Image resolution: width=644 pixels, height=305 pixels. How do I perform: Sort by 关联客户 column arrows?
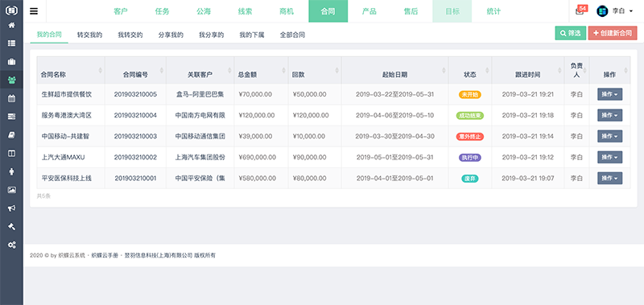pos(229,71)
